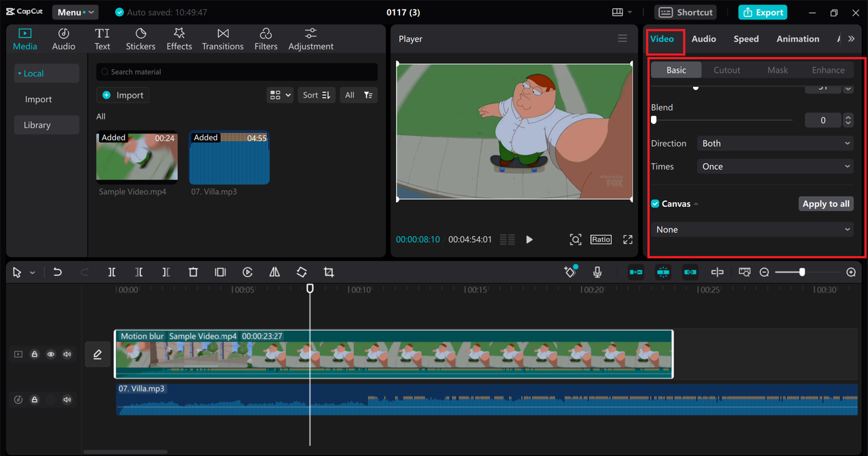Click the record voiceover microphone
Screen dimensions: 868x456
point(597,272)
